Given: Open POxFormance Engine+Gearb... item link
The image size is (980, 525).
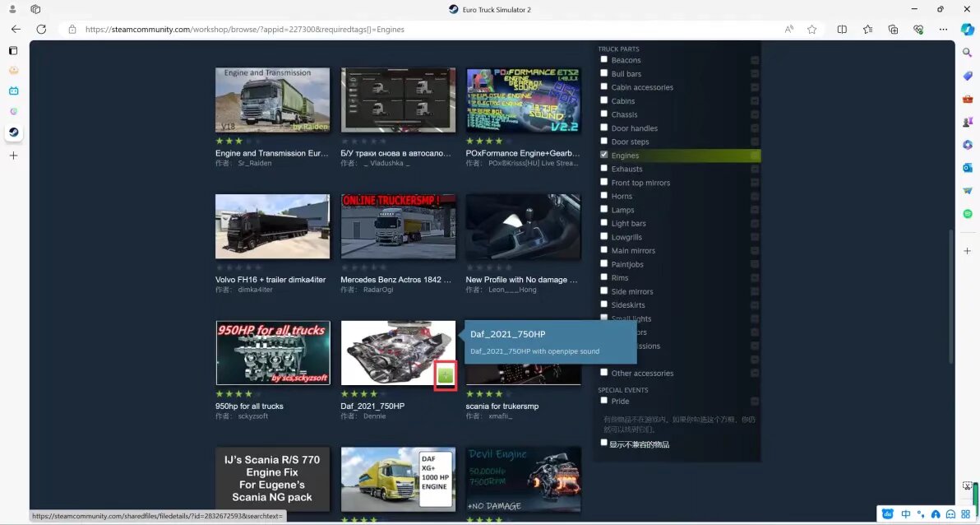Looking at the screenshot, I should (x=523, y=153).
